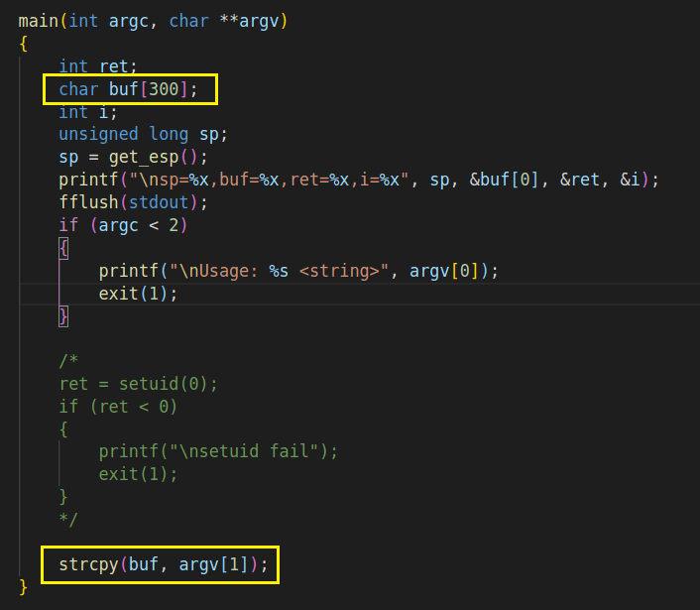Click the int i declaration
Image resolution: width=700 pixels, height=610 pixels.
(88, 112)
